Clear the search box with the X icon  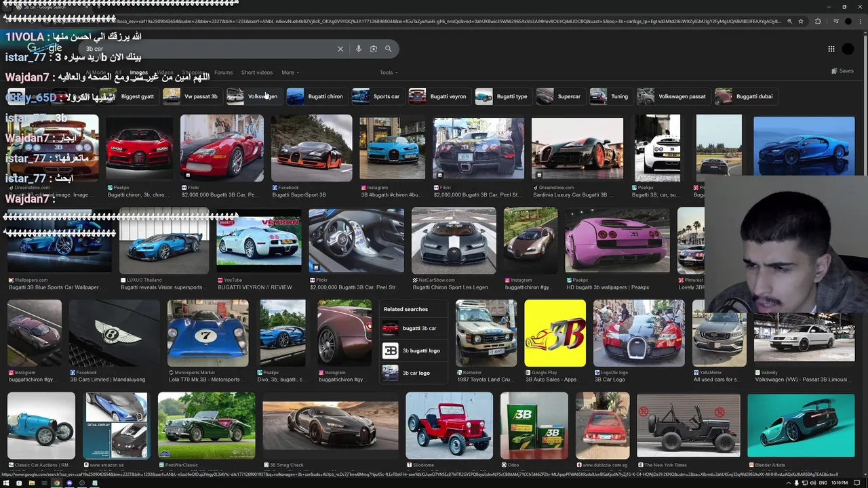[x=340, y=49]
